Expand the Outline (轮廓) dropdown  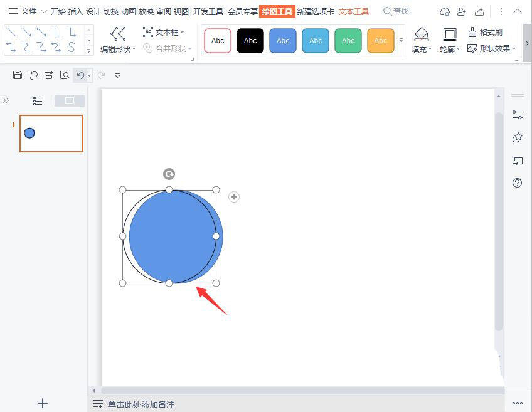click(449, 49)
